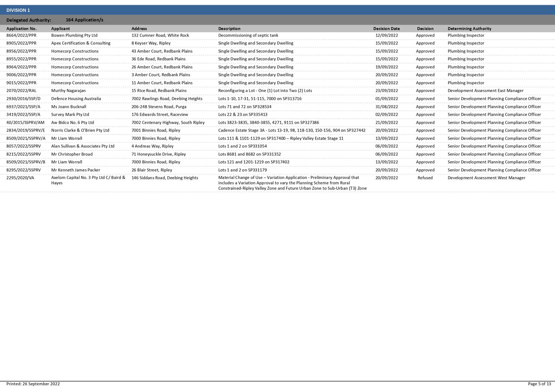Select decision date 31/08/2022
This screenshot has width=555, height=392.
point(387,106)
